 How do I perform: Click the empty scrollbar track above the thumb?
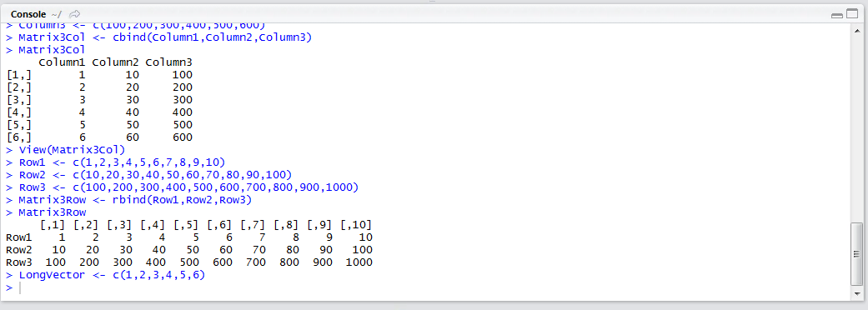tap(856, 127)
